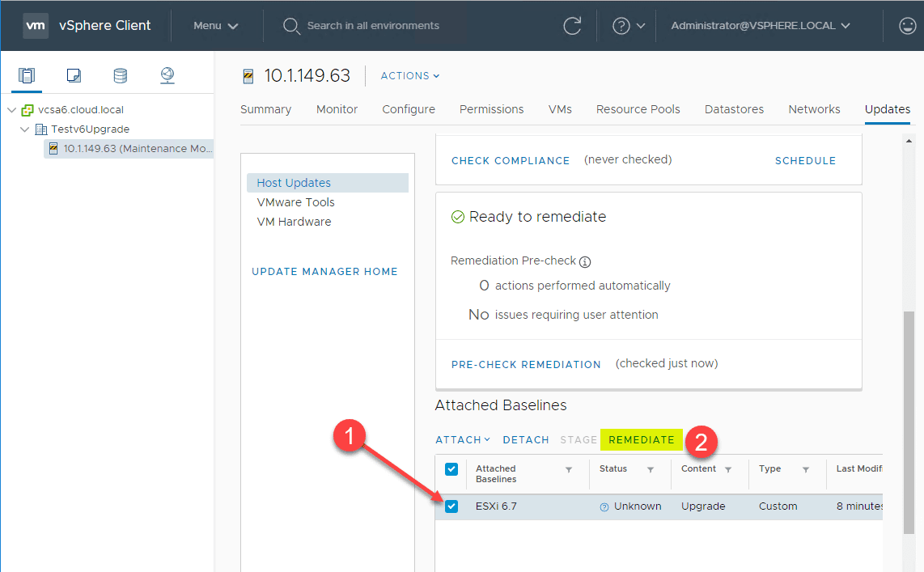Uncheck the ESXi 6.7 baseline checkbox
Image resolution: width=924 pixels, height=572 pixels.
pyautogui.click(x=451, y=506)
